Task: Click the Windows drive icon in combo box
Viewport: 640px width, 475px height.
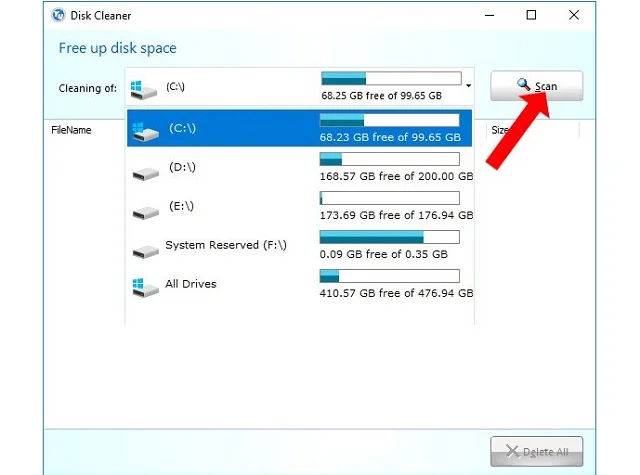Action: point(143,89)
